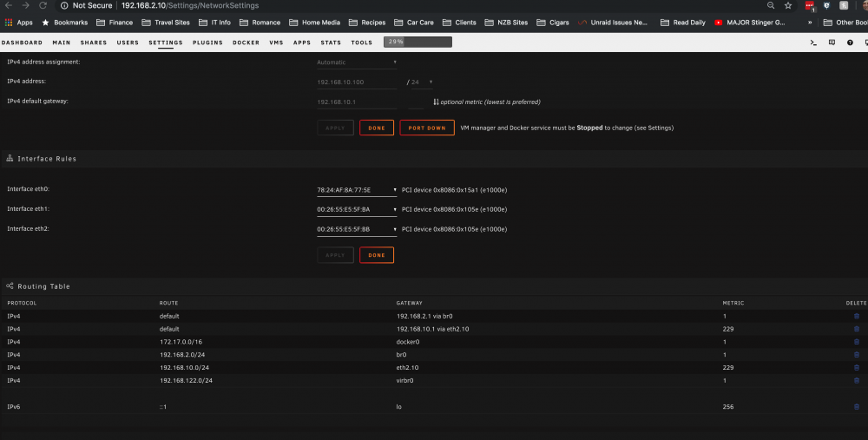Delete the 172.17.0.0/16 docker0 route
Image resolution: width=868 pixels, height=440 pixels.
[857, 341]
